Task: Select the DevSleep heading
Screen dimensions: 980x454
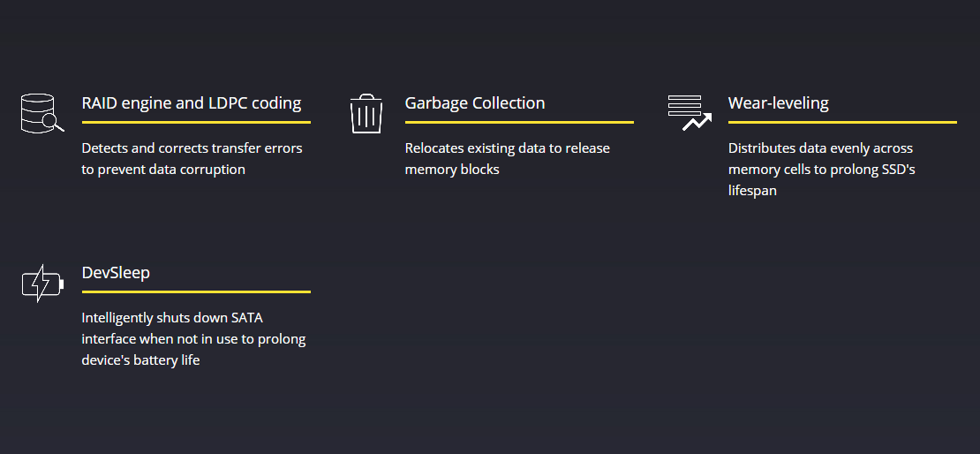Action: [x=116, y=273]
